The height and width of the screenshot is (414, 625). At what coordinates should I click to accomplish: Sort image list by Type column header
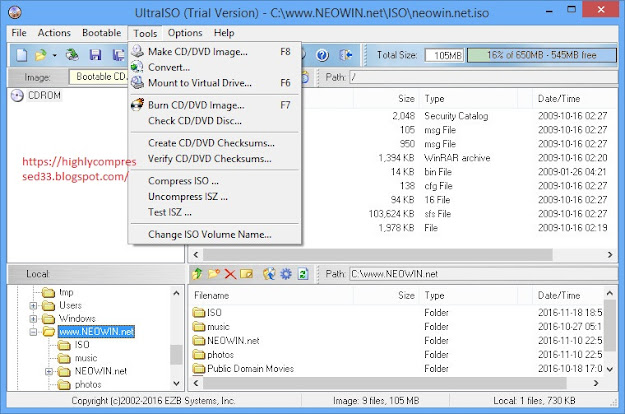click(x=469, y=99)
